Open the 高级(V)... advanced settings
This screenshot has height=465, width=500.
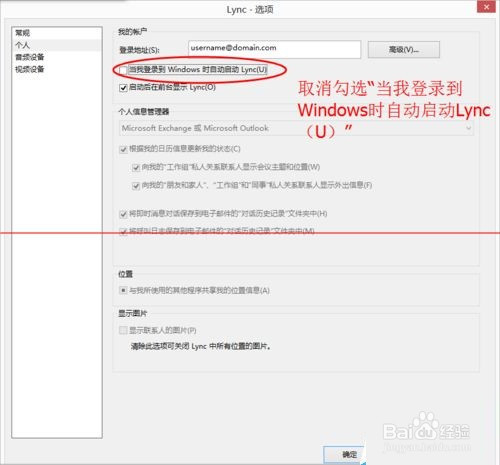click(404, 50)
